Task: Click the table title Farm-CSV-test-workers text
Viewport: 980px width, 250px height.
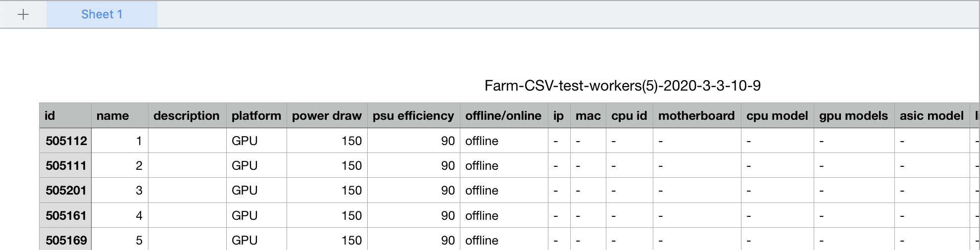Action: tap(622, 86)
